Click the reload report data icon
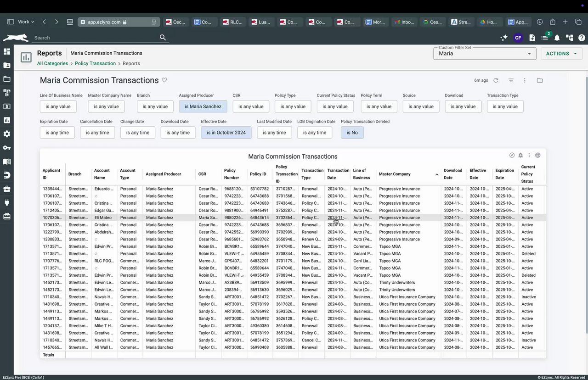Image resolution: width=588 pixels, height=380 pixels. [496, 80]
